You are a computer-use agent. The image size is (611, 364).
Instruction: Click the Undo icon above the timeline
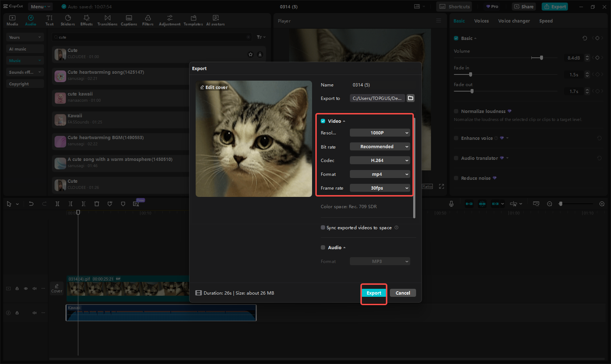pos(31,204)
